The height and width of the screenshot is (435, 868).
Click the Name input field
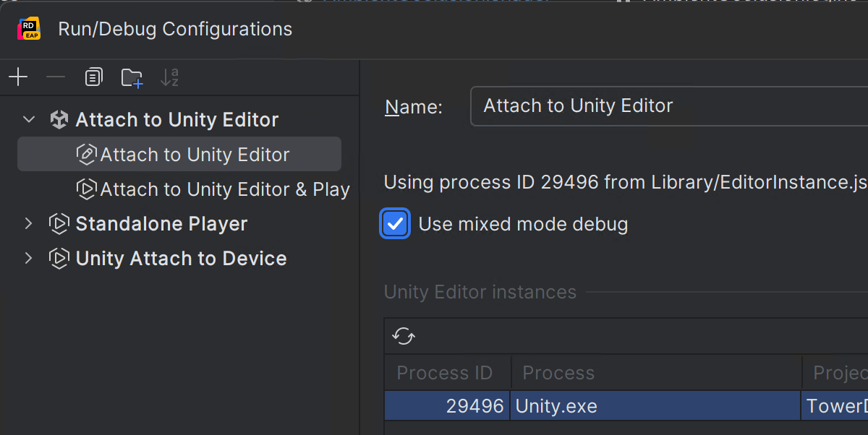point(665,106)
